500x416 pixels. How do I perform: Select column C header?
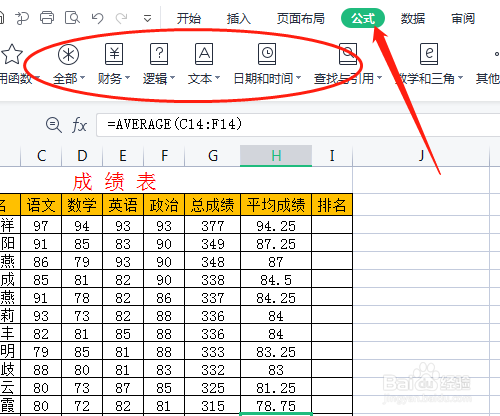coord(41,156)
